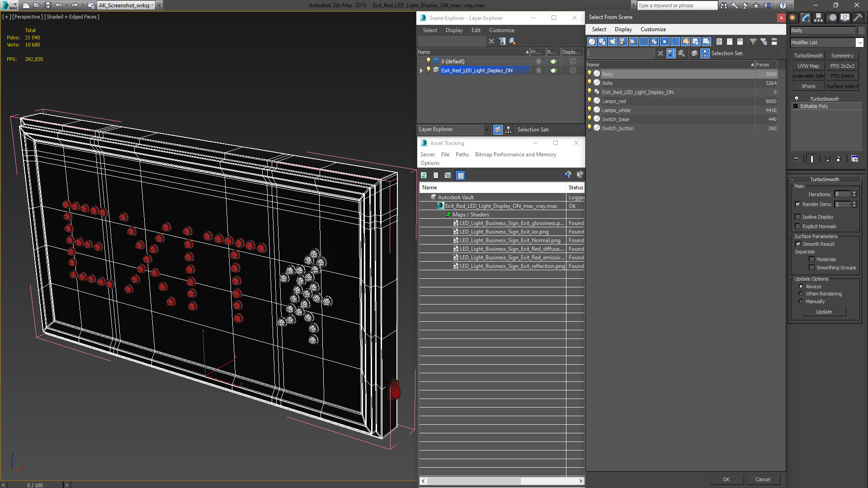The height and width of the screenshot is (488, 868).
Task: Click the UVW Map modifier button
Action: [808, 66]
